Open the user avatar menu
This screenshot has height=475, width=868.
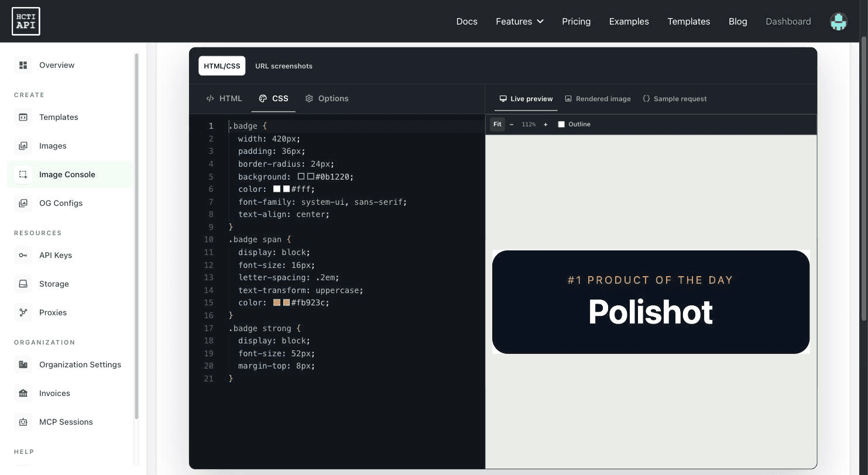click(838, 22)
